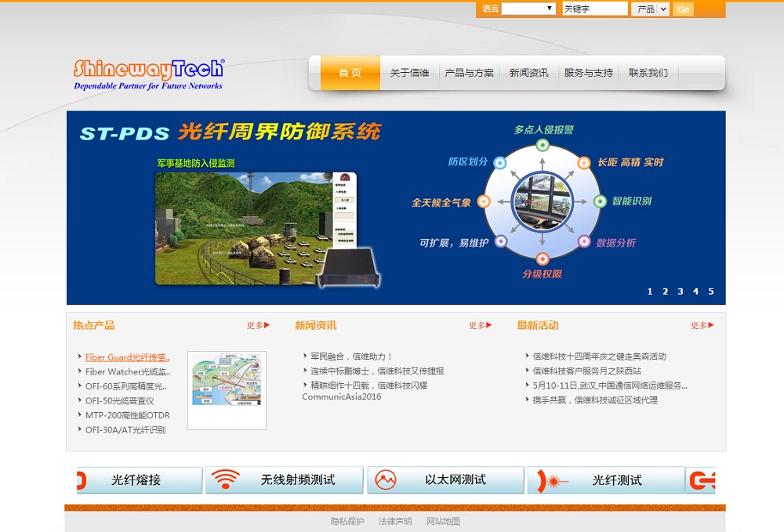Open the 隐私保护 footer link
Screen dimensions: 784x532
click(347, 521)
